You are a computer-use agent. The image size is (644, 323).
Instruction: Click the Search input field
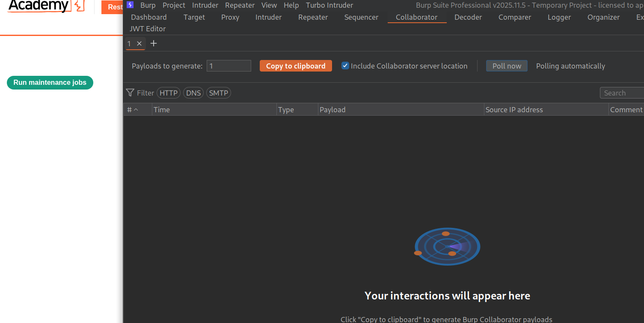623,93
